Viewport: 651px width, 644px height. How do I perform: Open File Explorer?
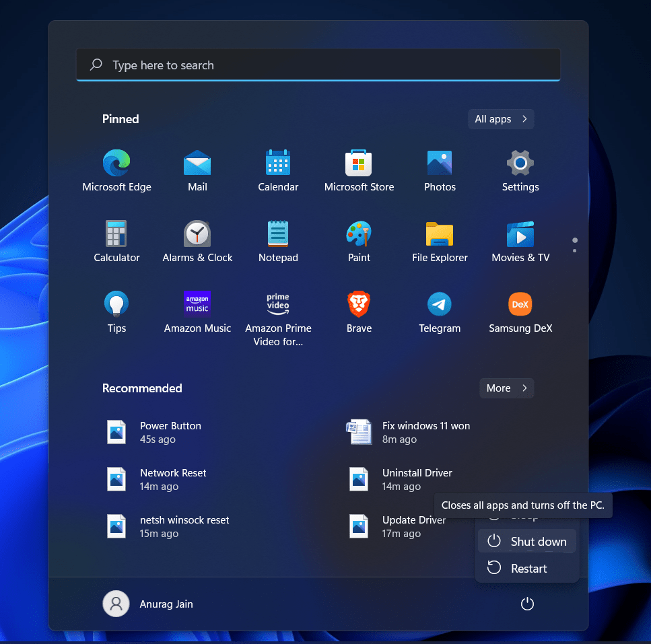440,241
